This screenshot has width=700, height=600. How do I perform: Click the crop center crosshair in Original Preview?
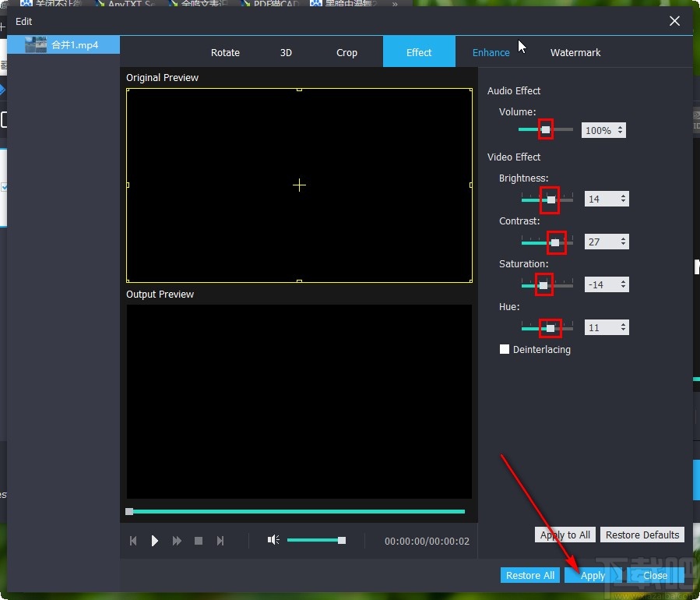click(x=299, y=185)
